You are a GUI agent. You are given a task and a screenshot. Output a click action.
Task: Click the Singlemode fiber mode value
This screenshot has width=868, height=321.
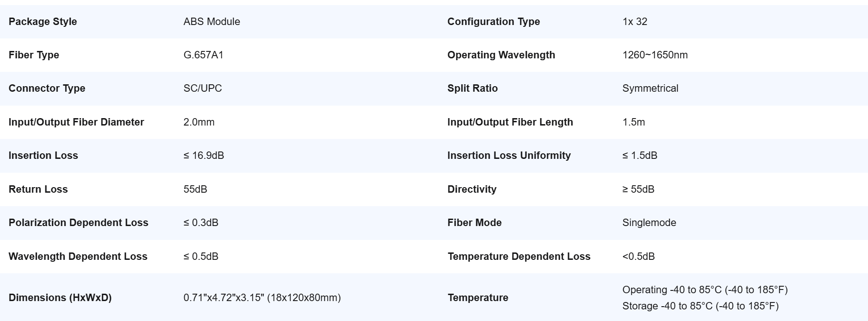pos(649,223)
